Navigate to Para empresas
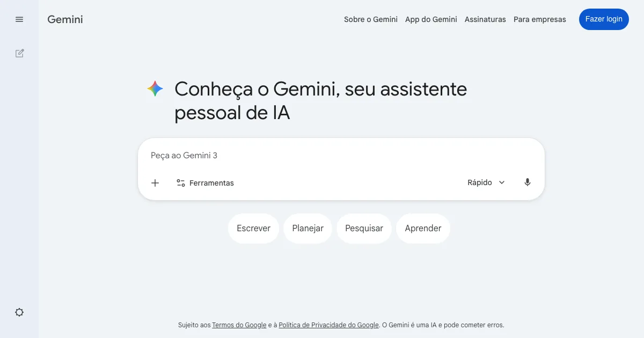This screenshot has height=338, width=644. coord(539,19)
